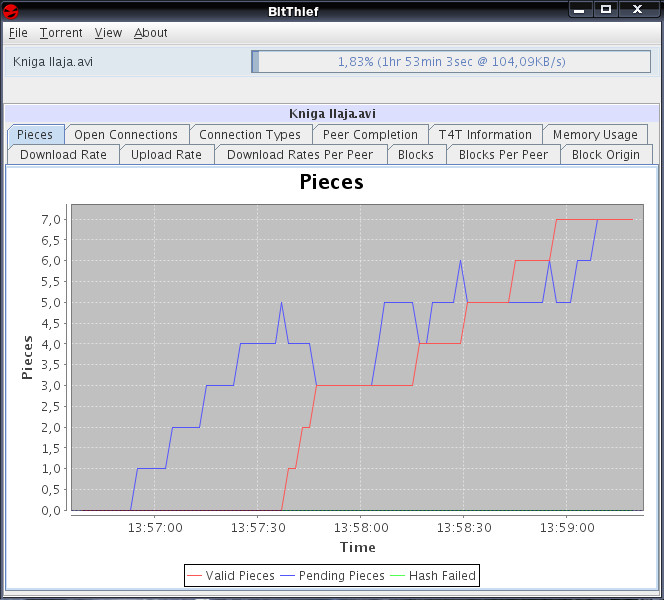
Task: Click the Pending Pieces legend entry
Action: pyautogui.click(x=333, y=575)
